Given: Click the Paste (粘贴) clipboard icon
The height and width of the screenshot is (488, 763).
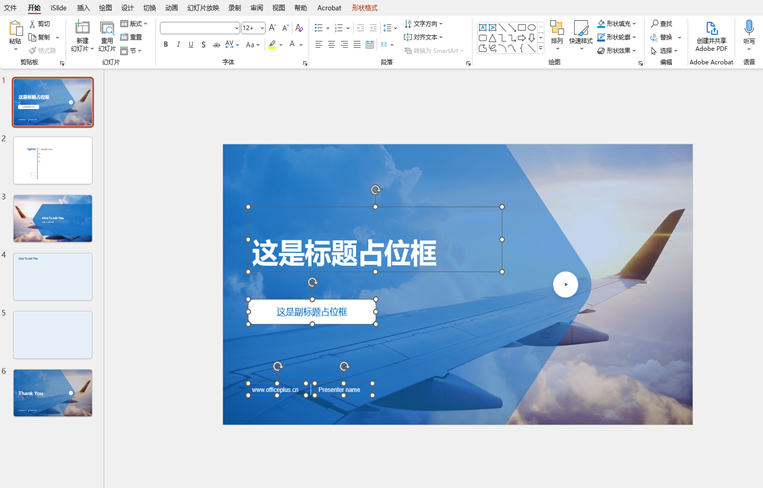Looking at the screenshot, I should [x=16, y=29].
